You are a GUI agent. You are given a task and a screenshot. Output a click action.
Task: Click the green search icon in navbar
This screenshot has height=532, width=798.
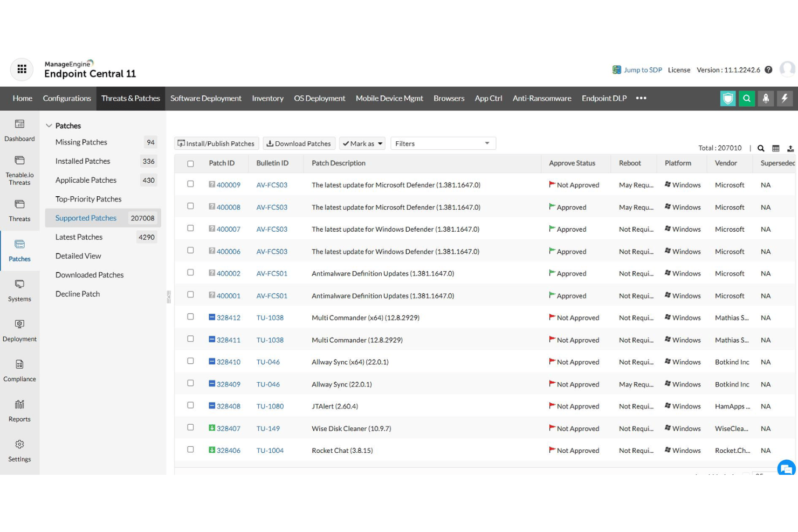[x=747, y=98]
